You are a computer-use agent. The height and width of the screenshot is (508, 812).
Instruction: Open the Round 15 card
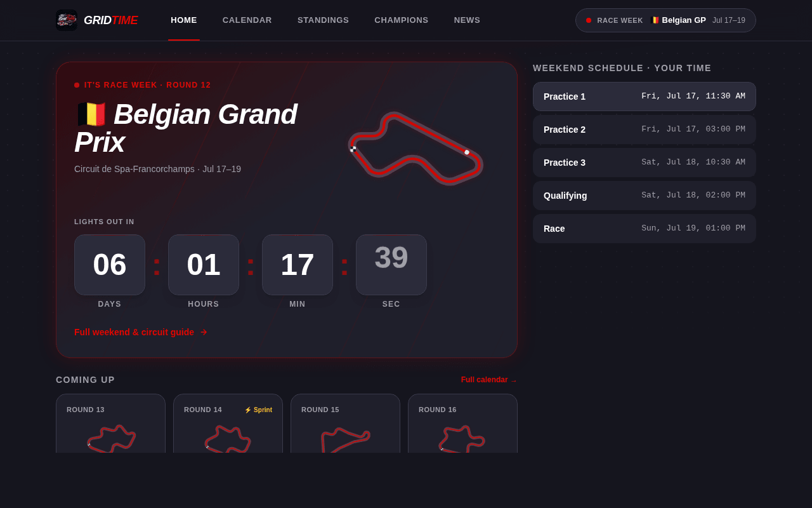click(345, 424)
